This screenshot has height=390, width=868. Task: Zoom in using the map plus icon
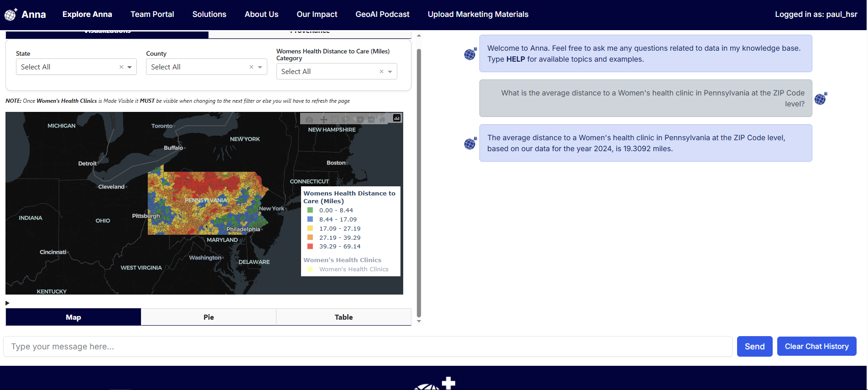(x=360, y=120)
